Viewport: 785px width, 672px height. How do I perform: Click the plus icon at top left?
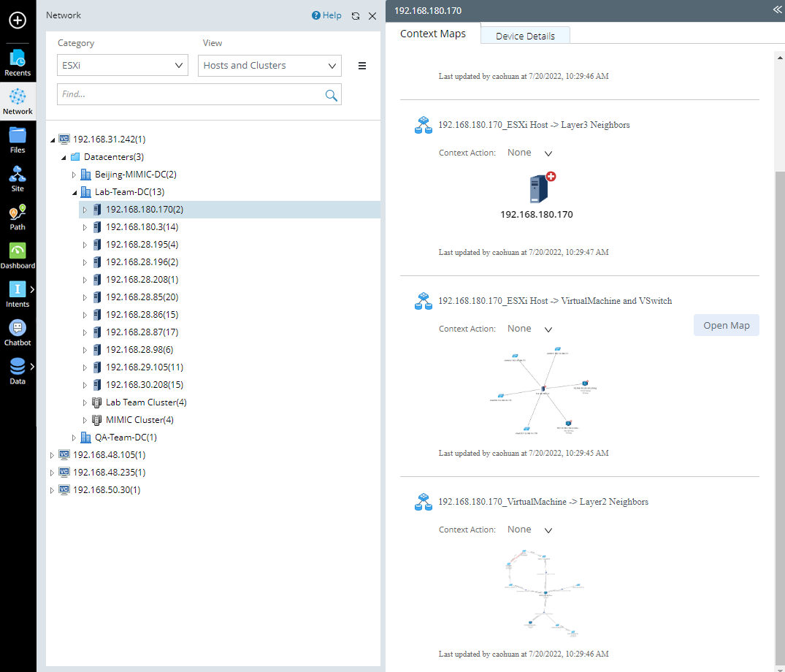pos(18,20)
